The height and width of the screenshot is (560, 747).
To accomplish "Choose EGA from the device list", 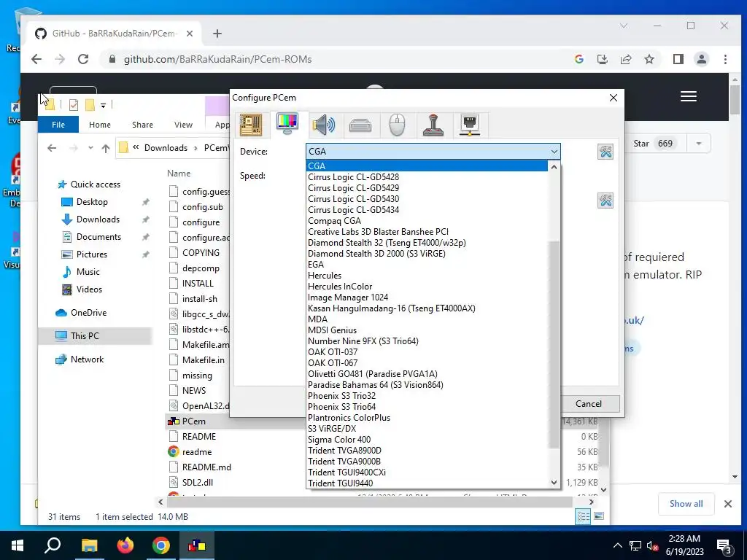I will coord(427,264).
